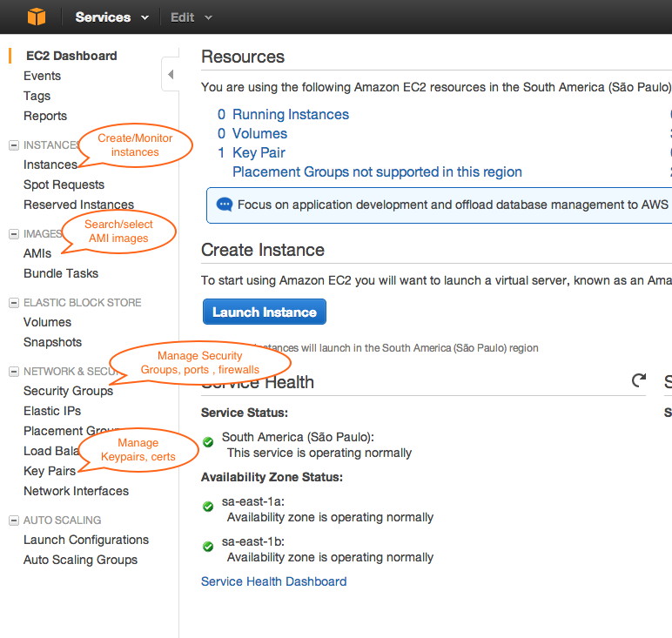Click the Key Pair resource link
The image size is (672, 638).
click(x=259, y=153)
